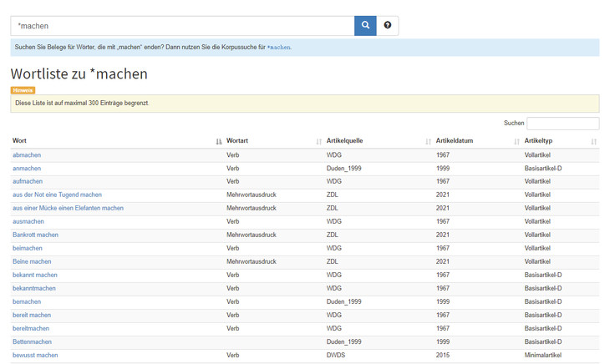Sort table by Wort column arrows

(x=219, y=142)
